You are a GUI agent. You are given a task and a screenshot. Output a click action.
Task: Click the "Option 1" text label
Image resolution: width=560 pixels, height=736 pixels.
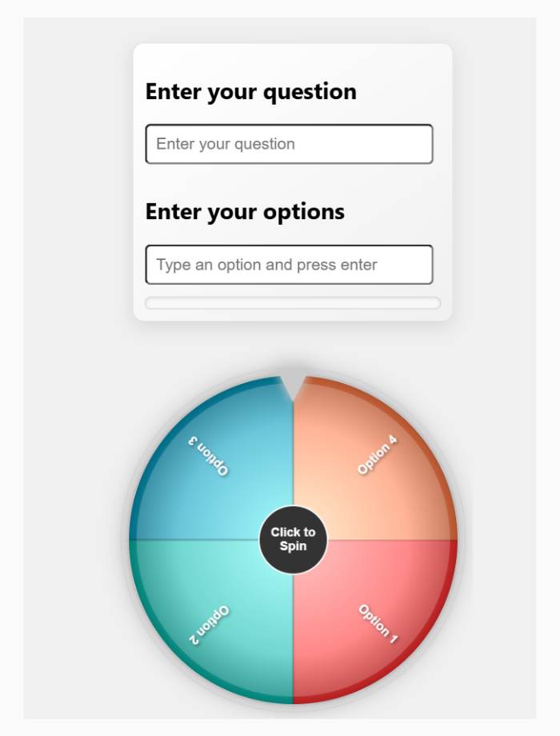pyautogui.click(x=377, y=623)
